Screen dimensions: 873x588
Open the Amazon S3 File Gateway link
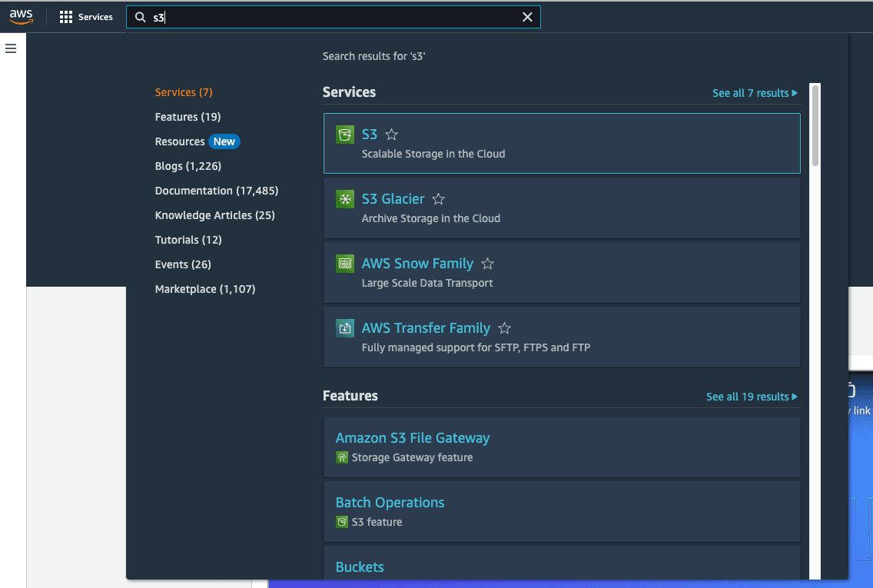(x=413, y=437)
